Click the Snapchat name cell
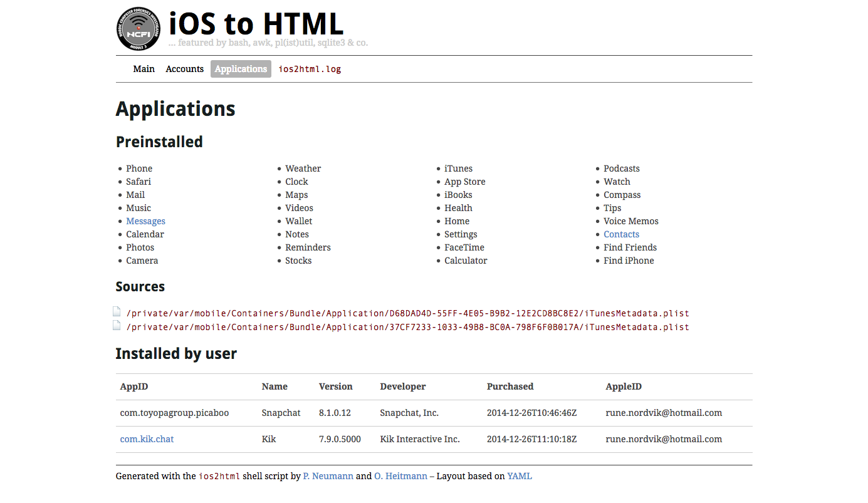Screen dimensions: 868x503 (x=281, y=413)
